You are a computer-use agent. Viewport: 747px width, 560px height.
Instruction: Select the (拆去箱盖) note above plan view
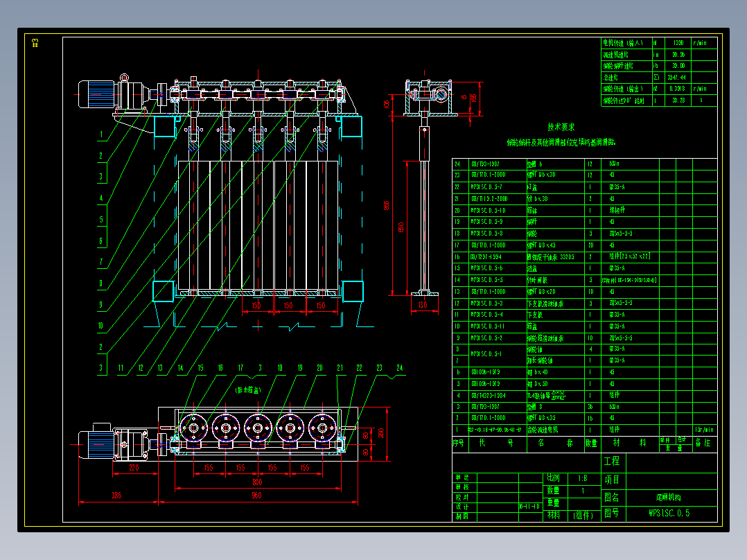247,390
